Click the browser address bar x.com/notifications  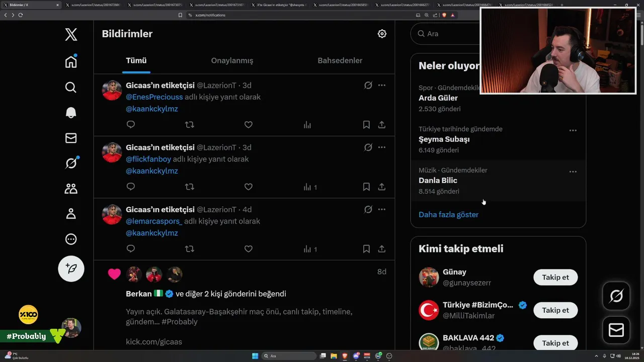299,15
